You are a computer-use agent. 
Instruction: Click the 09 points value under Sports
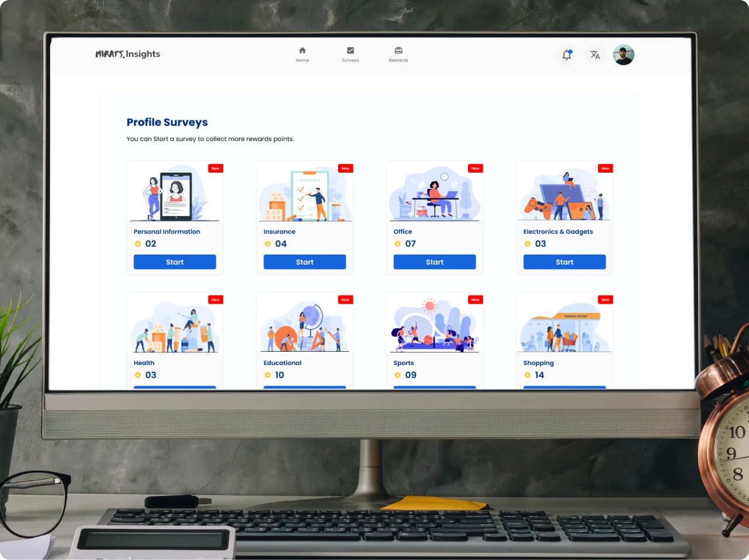411,375
